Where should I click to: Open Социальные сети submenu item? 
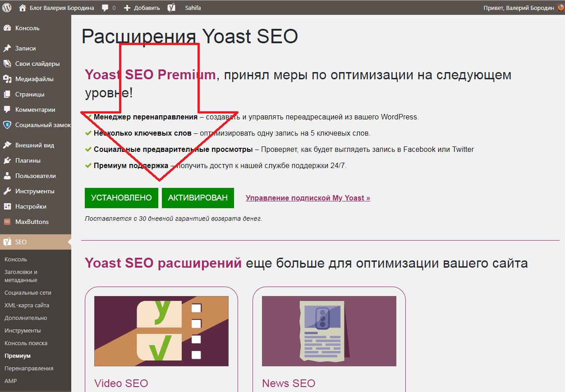(28, 292)
